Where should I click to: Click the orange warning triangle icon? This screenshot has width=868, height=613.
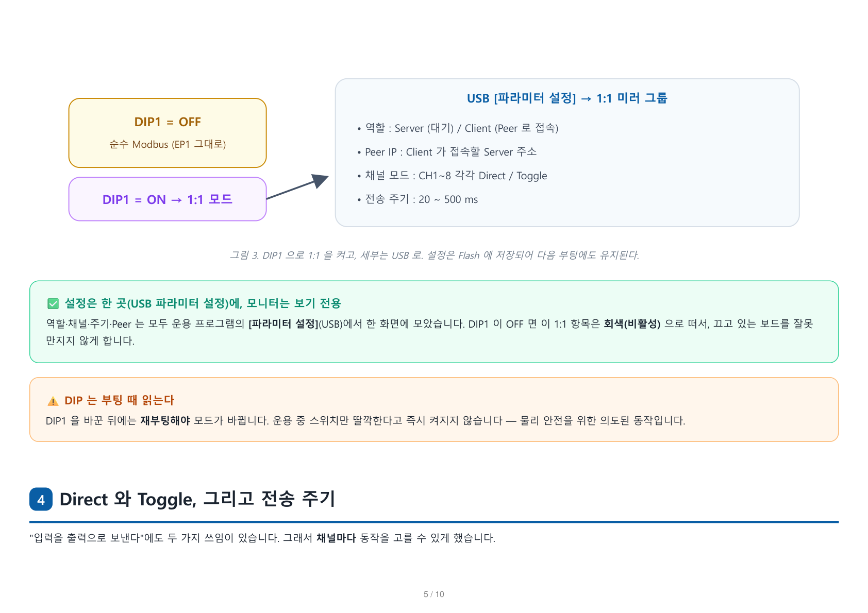[53, 401]
